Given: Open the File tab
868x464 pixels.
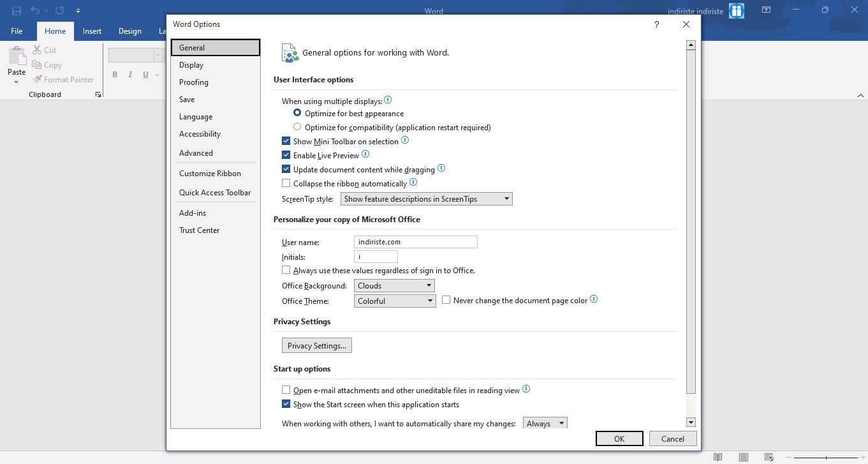Looking at the screenshot, I should pos(17,31).
